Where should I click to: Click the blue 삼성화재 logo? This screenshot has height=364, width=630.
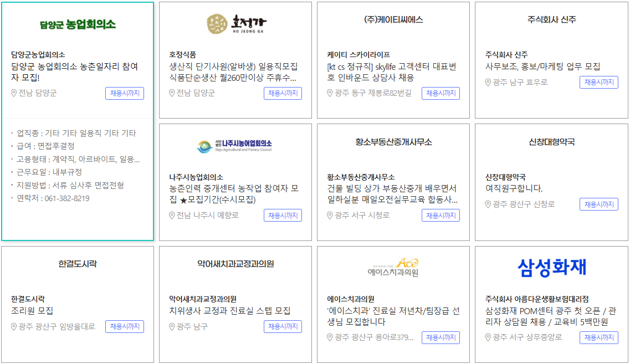tap(552, 268)
